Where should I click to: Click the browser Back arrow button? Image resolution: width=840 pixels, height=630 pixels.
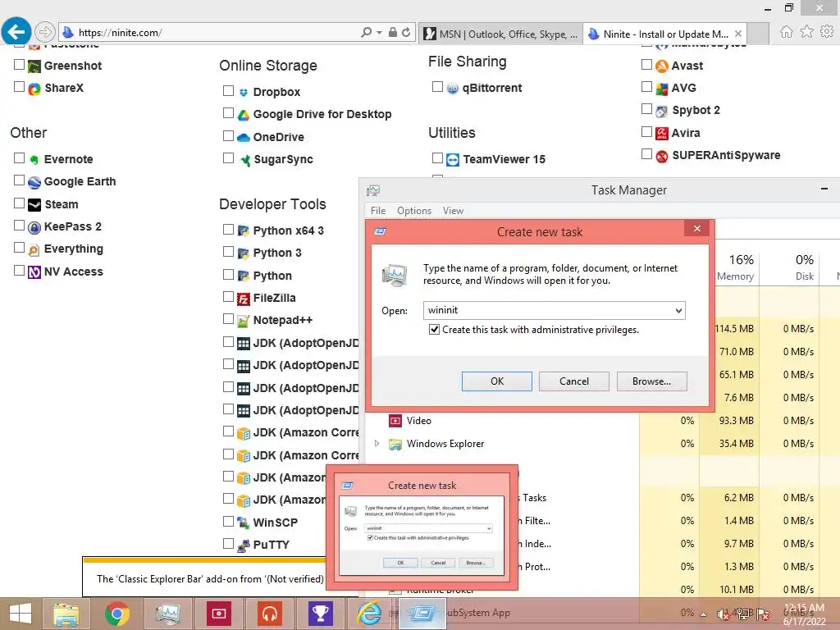16,32
